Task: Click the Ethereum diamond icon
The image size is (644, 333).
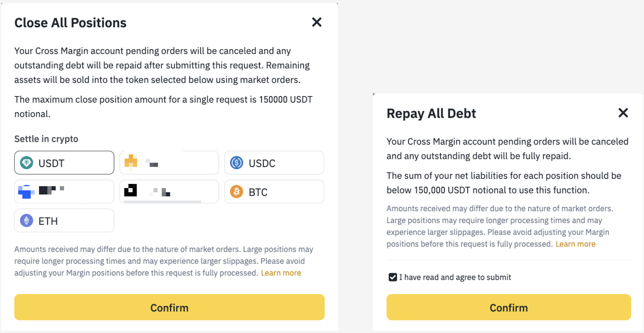Action: (27, 220)
